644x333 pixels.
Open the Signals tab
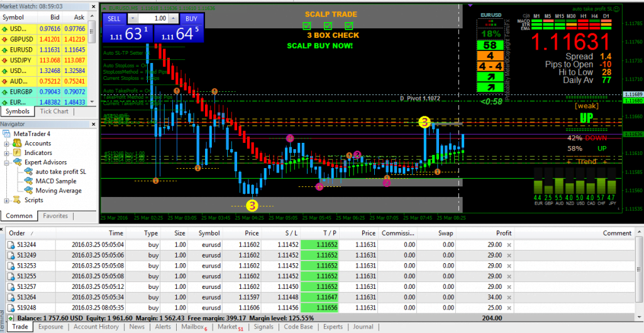click(x=264, y=327)
